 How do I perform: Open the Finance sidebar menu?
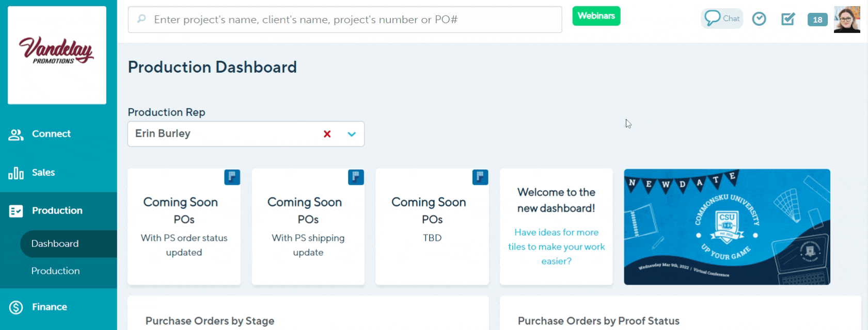(50, 307)
